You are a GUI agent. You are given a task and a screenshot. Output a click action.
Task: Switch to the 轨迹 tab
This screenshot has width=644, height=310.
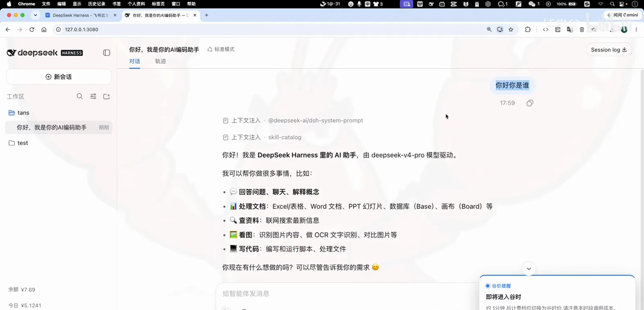click(x=161, y=61)
